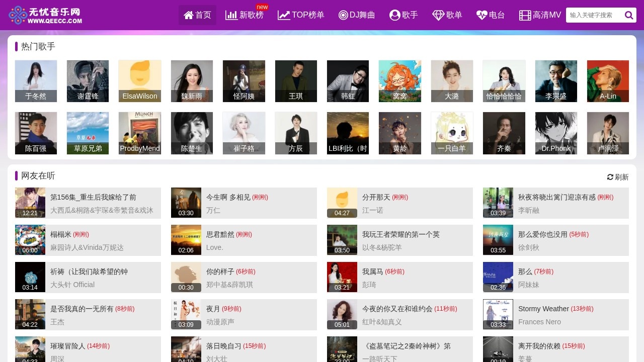Viewport: 644px width, 362px height.
Task: Click the home icon beside 首页
Action: pos(189,15)
